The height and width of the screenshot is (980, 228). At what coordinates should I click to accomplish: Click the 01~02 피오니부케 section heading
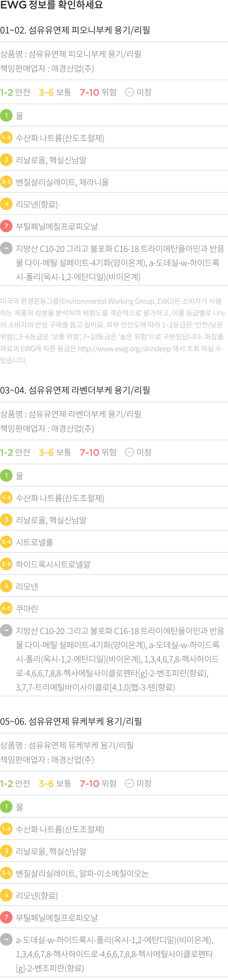pos(75,30)
